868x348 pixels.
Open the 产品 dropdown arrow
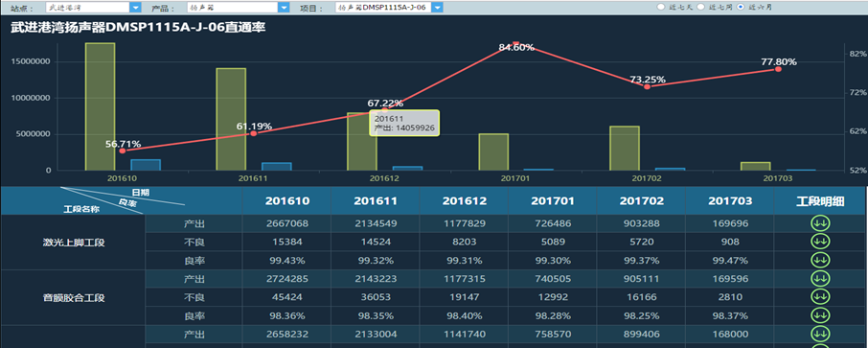click(x=284, y=8)
